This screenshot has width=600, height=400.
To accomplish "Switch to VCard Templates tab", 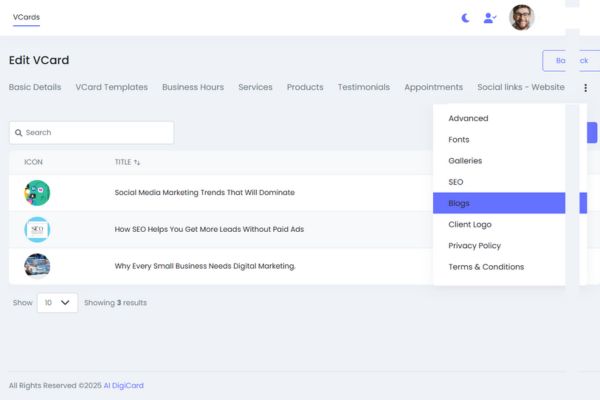I will pyautogui.click(x=112, y=87).
